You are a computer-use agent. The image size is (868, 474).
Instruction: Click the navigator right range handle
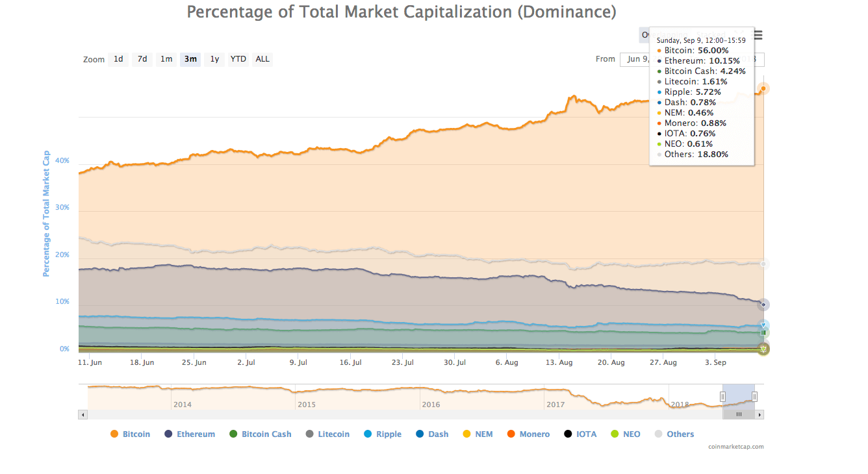pyautogui.click(x=754, y=397)
